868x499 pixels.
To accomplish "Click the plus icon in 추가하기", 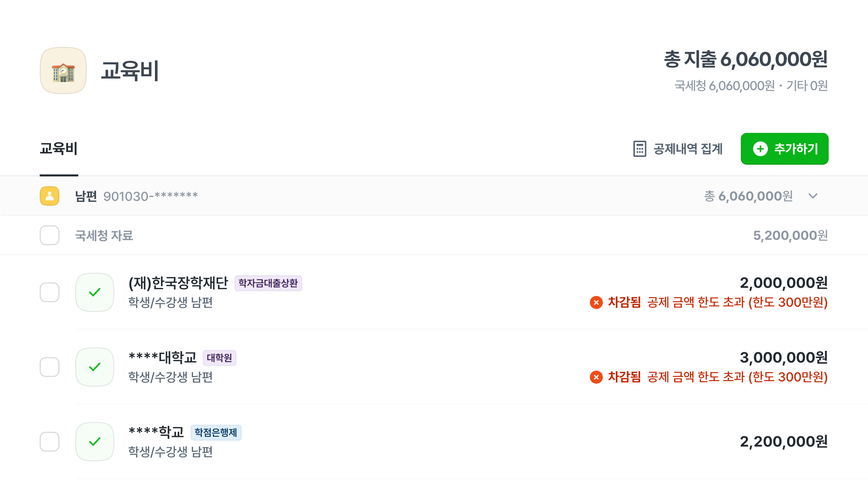I will pyautogui.click(x=760, y=149).
